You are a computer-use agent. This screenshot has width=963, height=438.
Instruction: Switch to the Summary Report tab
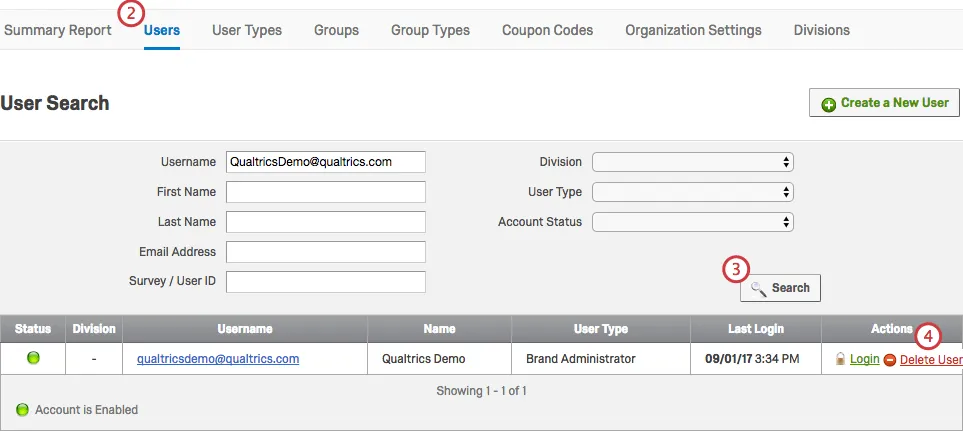pos(56,30)
